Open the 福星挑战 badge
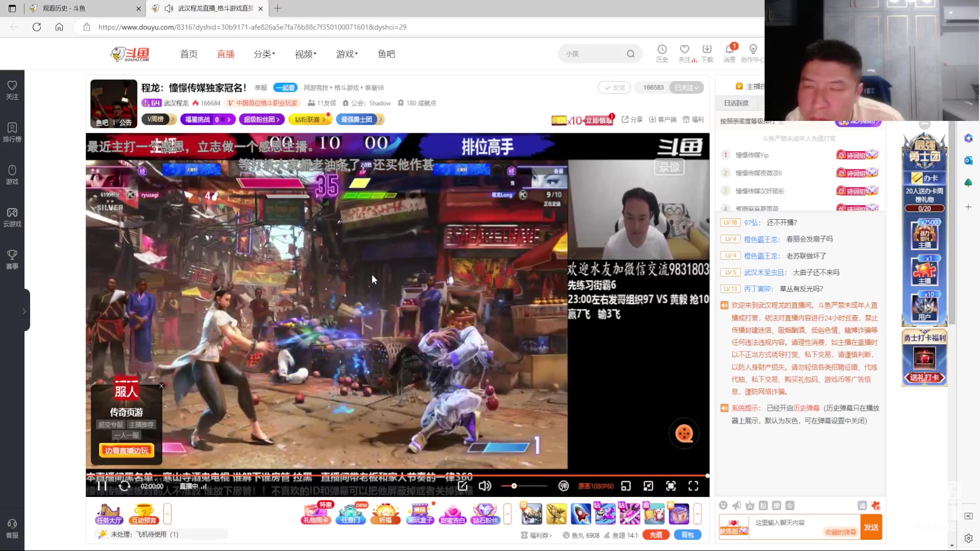 click(208, 119)
